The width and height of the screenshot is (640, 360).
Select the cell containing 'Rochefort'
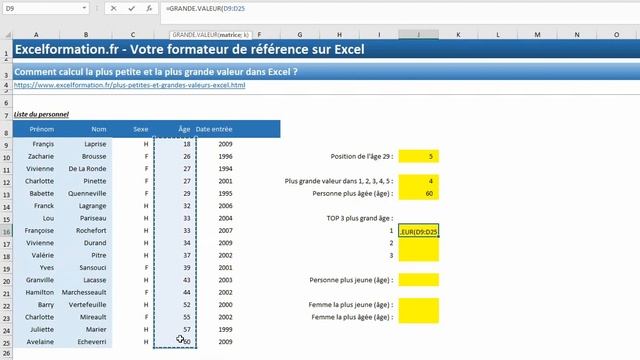(86, 231)
